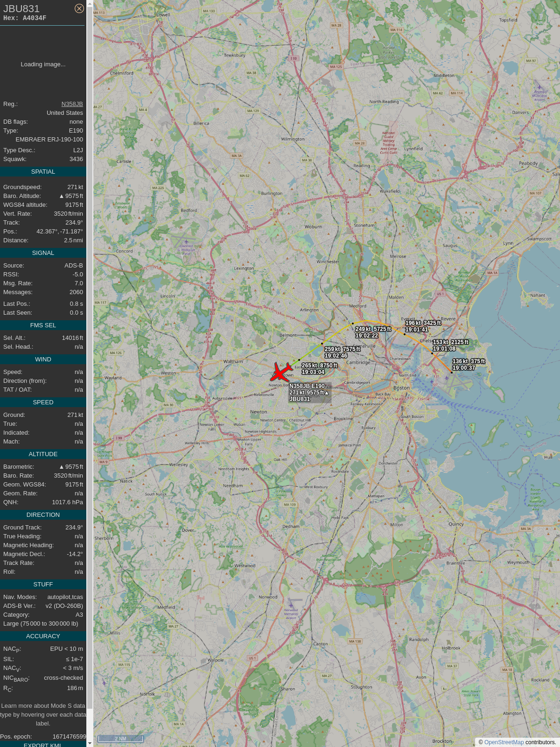Click the Hanscom Field airport icon
This screenshot has height=747, width=560.
click(x=186, y=242)
